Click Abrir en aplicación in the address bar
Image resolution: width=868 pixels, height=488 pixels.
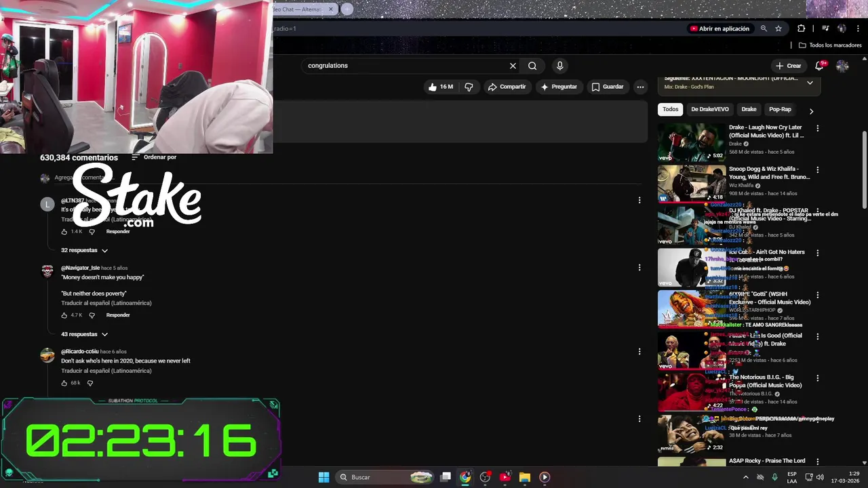point(719,28)
